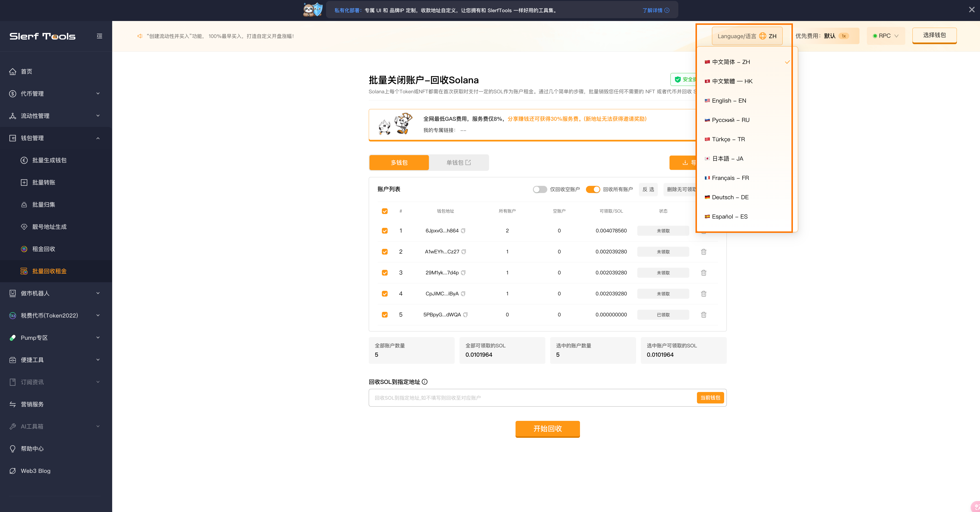980x512 pixels.
Task: Click the info icon beside 回收SOL到指定地址
Action: point(425,382)
